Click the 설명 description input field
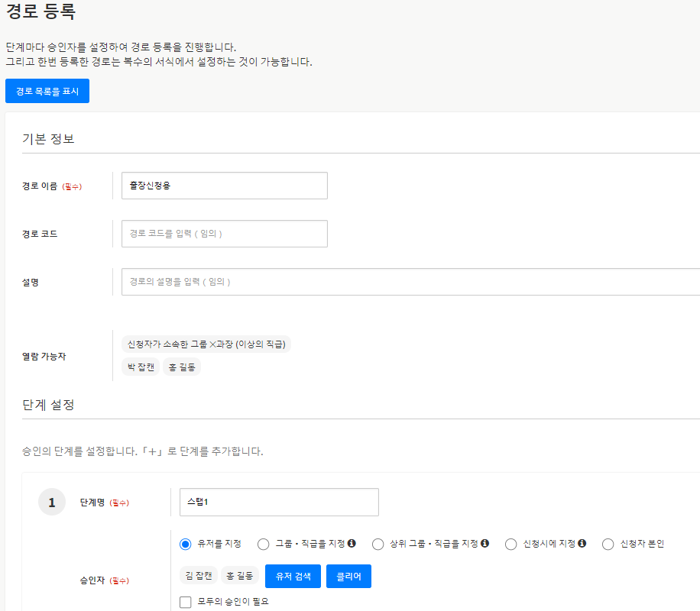The width and height of the screenshot is (700, 611). pos(410,282)
